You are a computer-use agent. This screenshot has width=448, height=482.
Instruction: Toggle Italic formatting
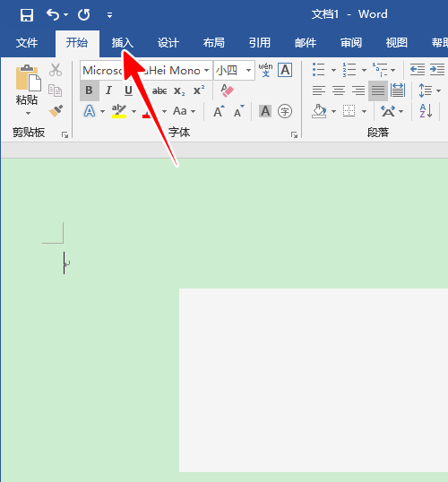(108, 90)
